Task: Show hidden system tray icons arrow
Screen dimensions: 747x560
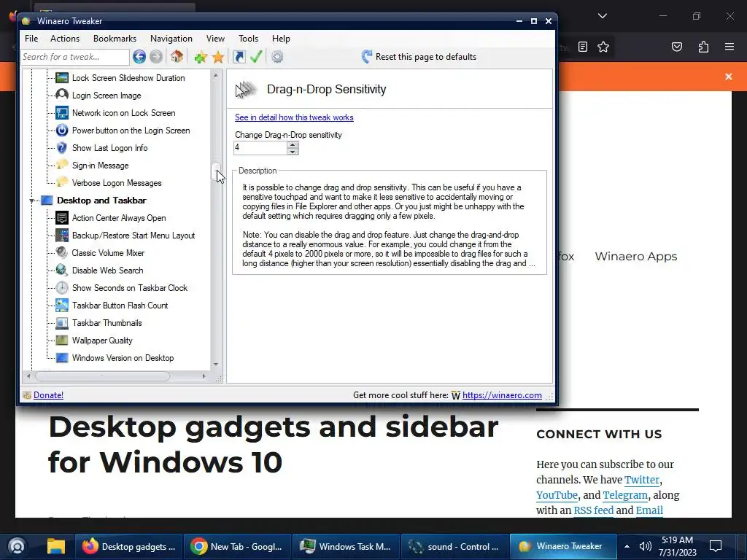Action: point(627,546)
